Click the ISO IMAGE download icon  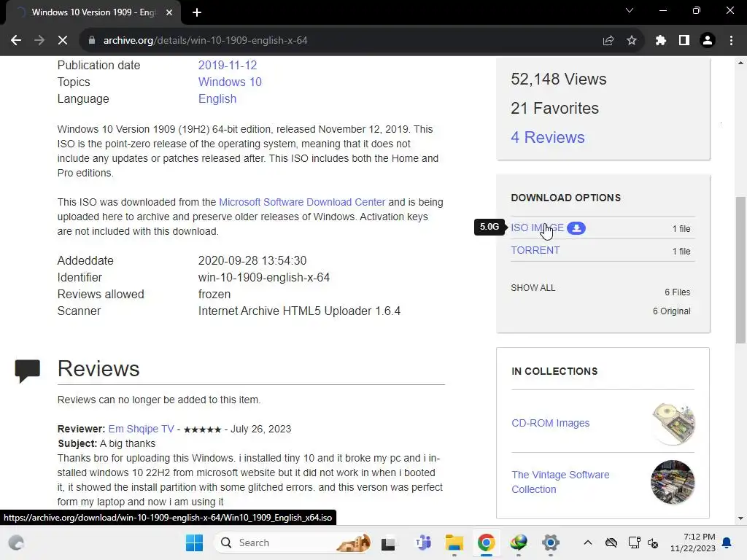click(576, 228)
